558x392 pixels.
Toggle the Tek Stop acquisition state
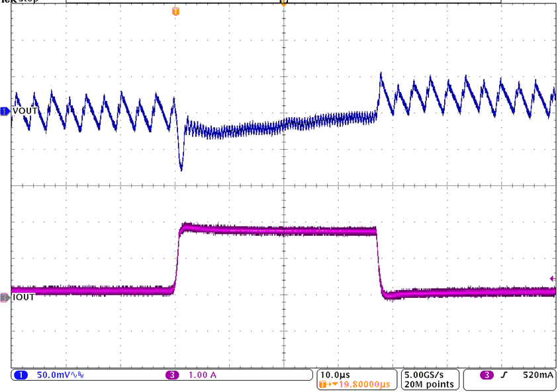[x=17, y=3]
